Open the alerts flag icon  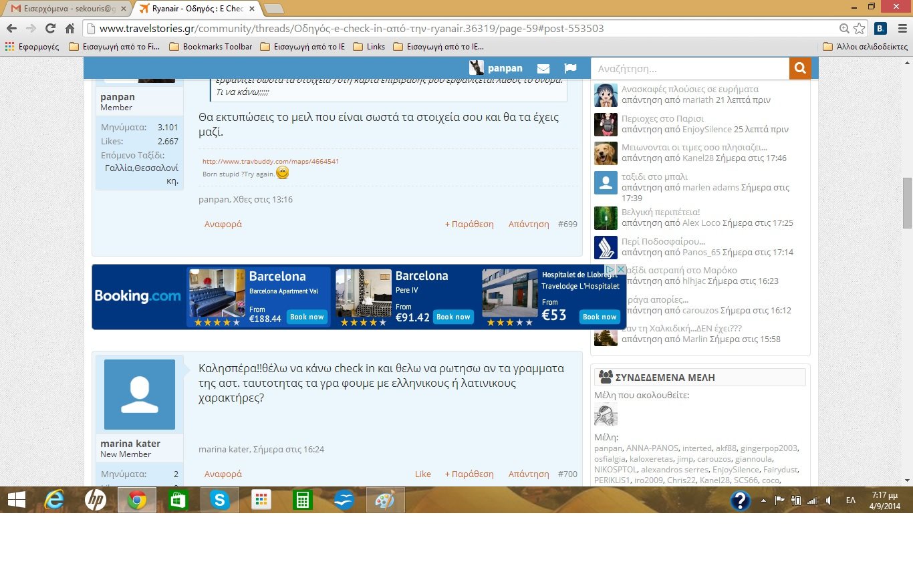(570, 69)
